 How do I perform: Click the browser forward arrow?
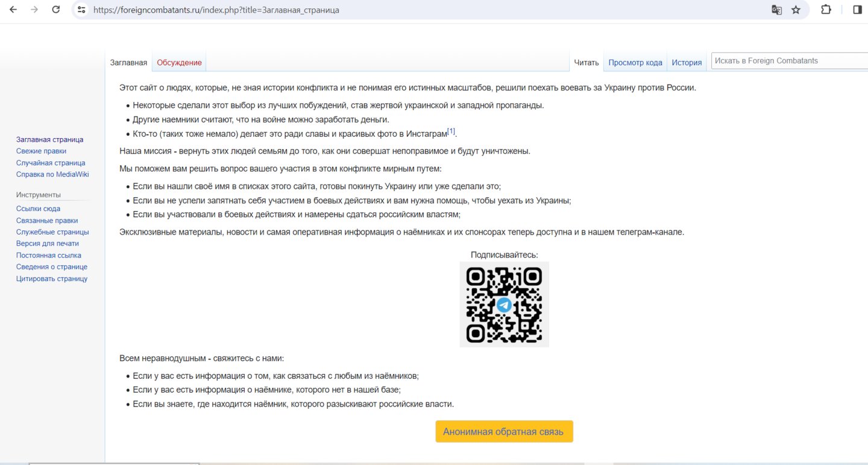tap(34, 10)
